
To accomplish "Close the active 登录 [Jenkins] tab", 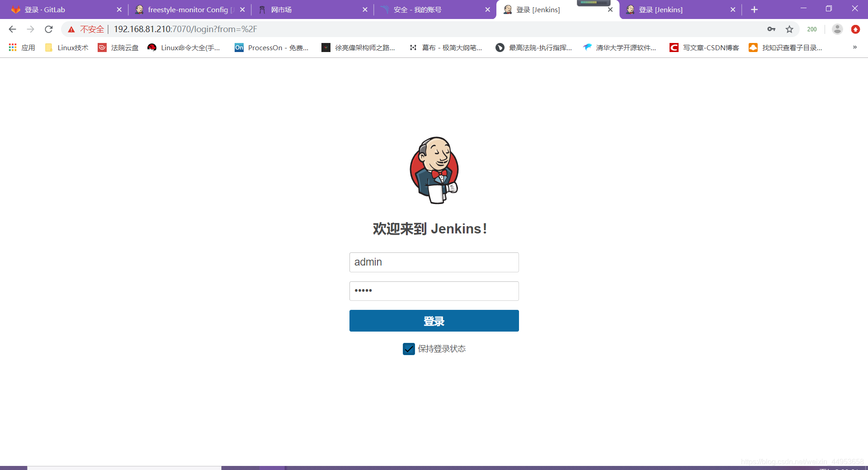I will tap(610, 9).
